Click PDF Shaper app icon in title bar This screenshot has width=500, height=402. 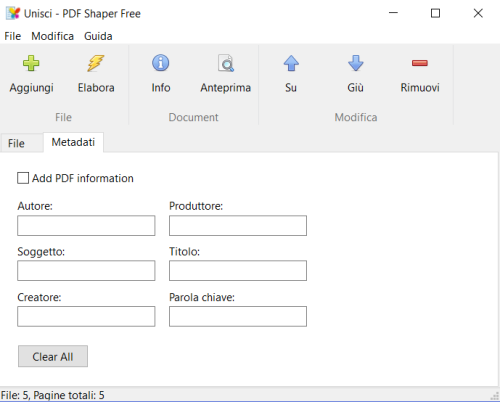pyautogui.click(x=13, y=13)
